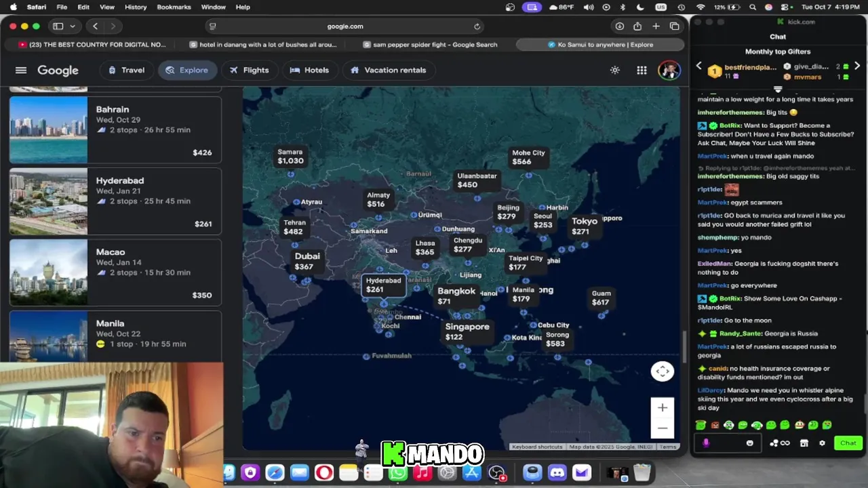Open the History menu in the menu bar
The width and height of the screenshot is (868, 488).
pos(136,7)
